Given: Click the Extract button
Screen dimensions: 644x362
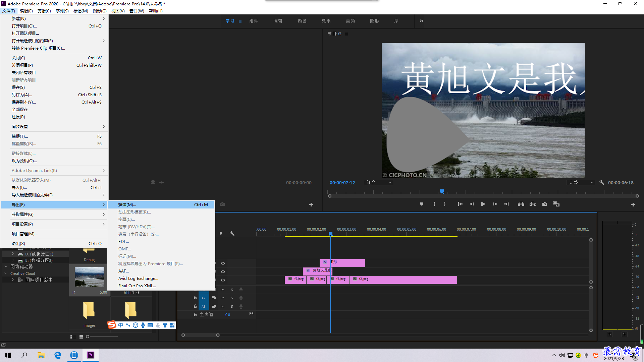Looking at the screenshot, I should pyautogui.click(x=533, y=204).
